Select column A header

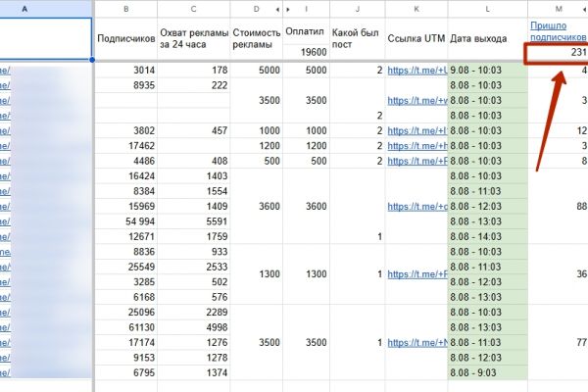coord(46,9)
